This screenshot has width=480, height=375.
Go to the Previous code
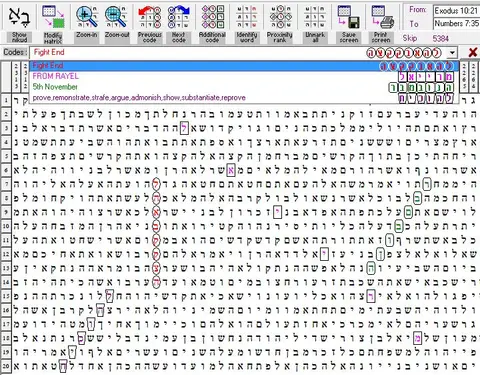tap(150, 17)
